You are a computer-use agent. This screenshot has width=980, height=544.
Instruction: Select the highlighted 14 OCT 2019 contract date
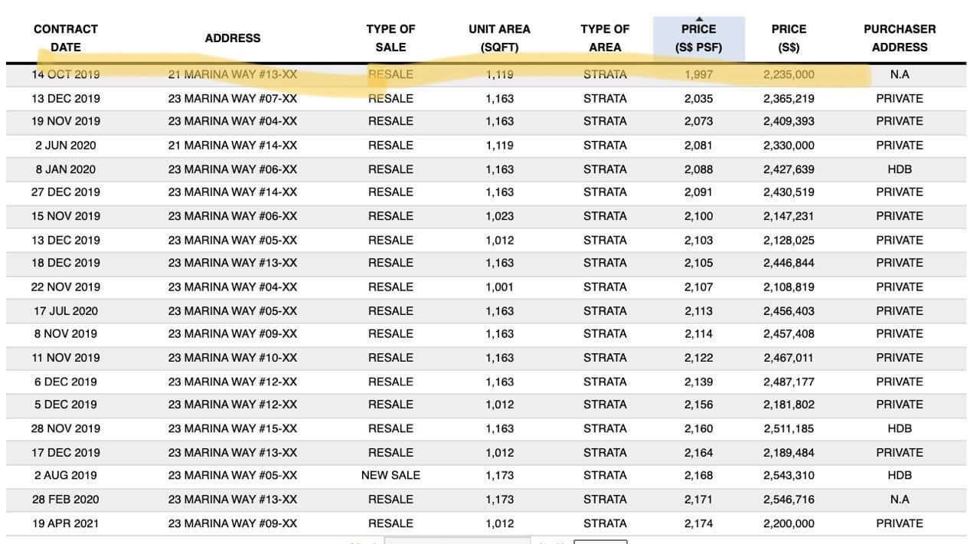(66, 75)
